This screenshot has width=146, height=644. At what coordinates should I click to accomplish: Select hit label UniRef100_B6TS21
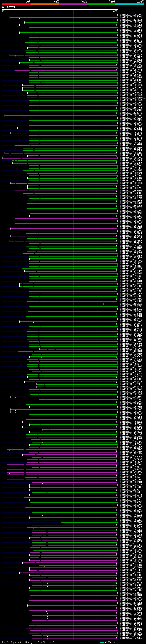[131, 369]
